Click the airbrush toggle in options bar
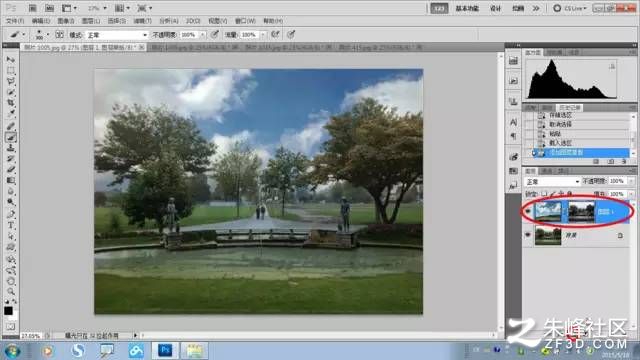Image resolution: width=640 pixels, height=360 pixels. click(276, 35)
